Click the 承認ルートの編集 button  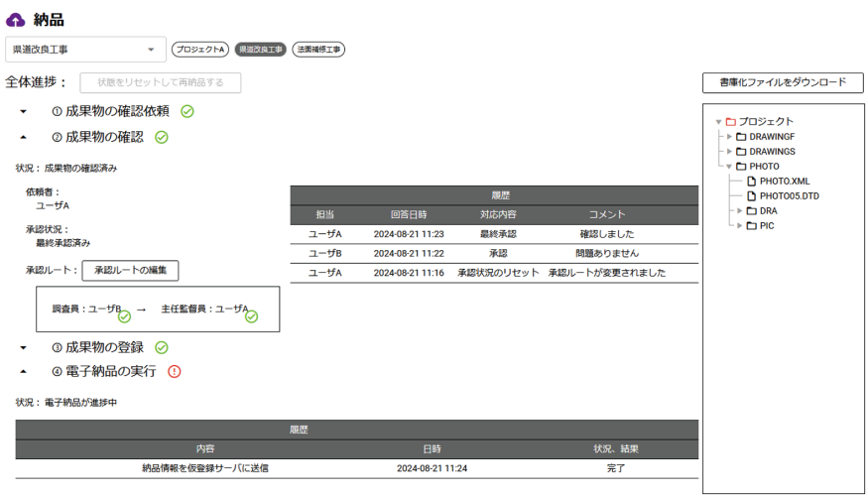click(x=130, y=270)
